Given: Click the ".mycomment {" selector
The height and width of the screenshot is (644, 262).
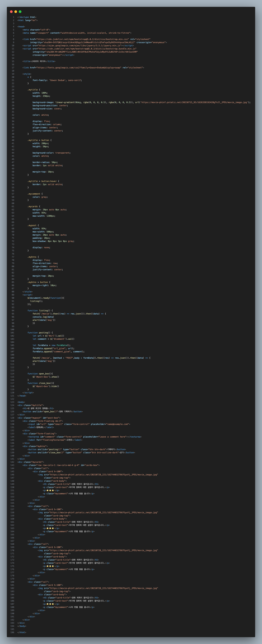Looking at the screenshot, I should pyautogui.click(x=35, y=194).
